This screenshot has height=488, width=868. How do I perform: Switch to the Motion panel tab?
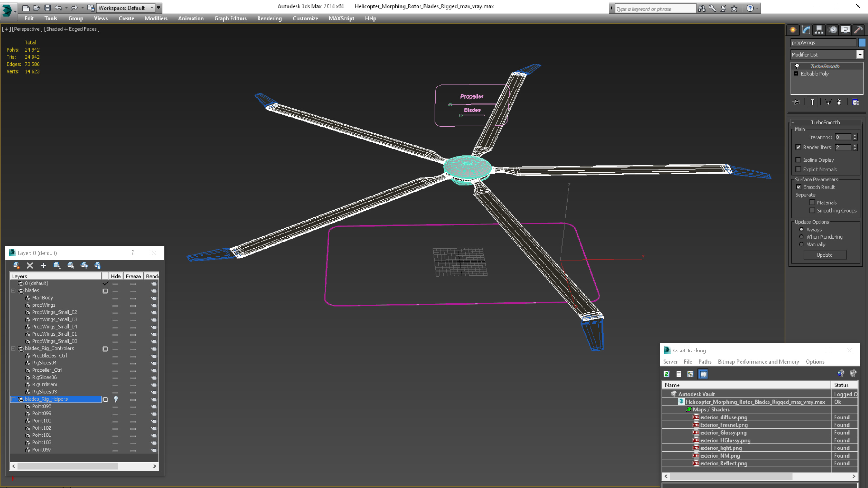click(833, 30)
